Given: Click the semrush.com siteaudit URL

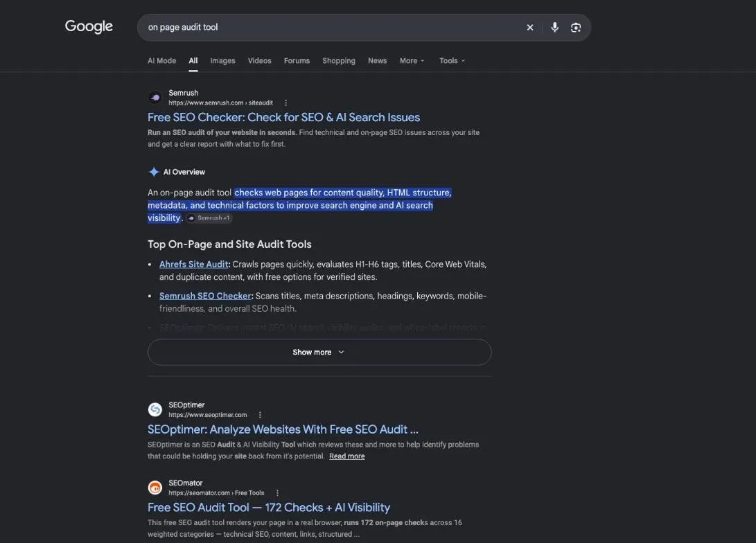Looking at the screenshot, I should coord(220,103).
